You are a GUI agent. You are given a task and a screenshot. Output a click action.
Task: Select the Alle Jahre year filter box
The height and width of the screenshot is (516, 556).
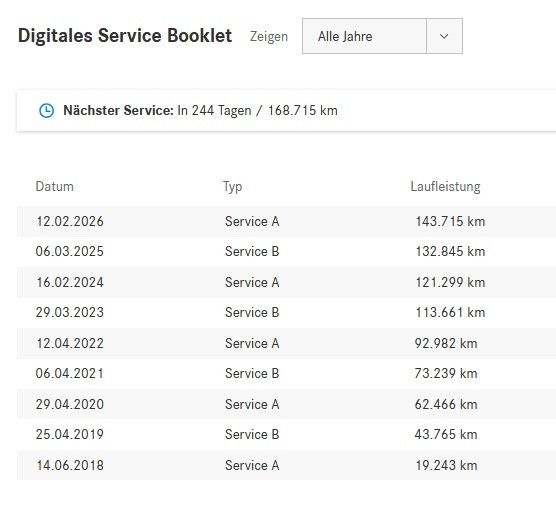(382, 36)
